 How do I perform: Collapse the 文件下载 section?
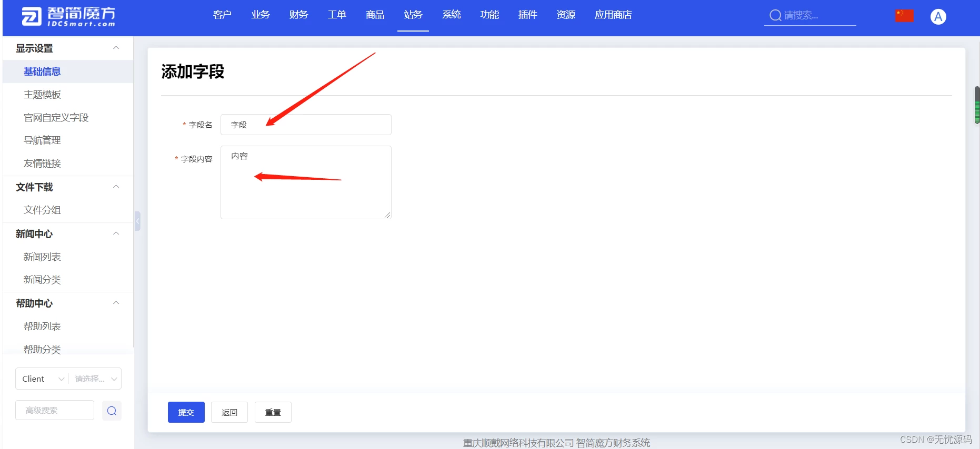116,187
